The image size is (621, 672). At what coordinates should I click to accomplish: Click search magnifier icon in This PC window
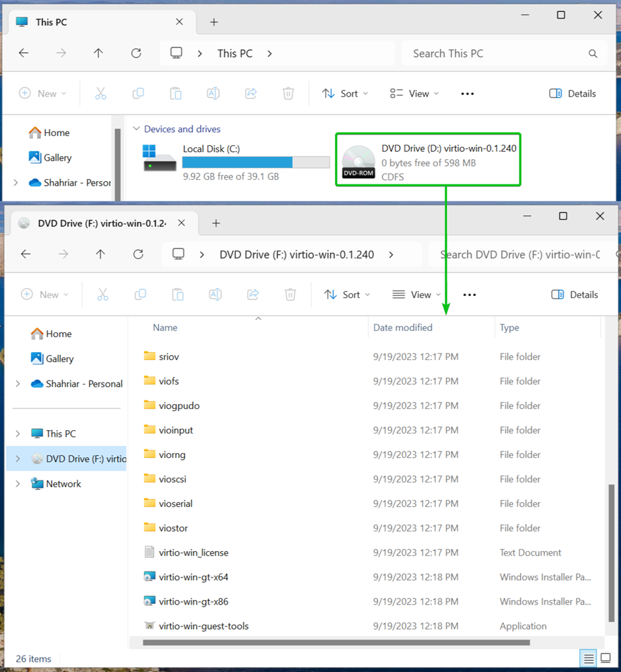point(593,54)
